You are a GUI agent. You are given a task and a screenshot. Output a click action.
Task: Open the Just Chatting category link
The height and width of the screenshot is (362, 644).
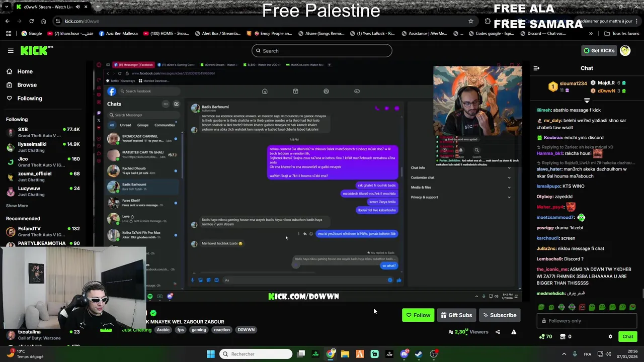point(136,330)
